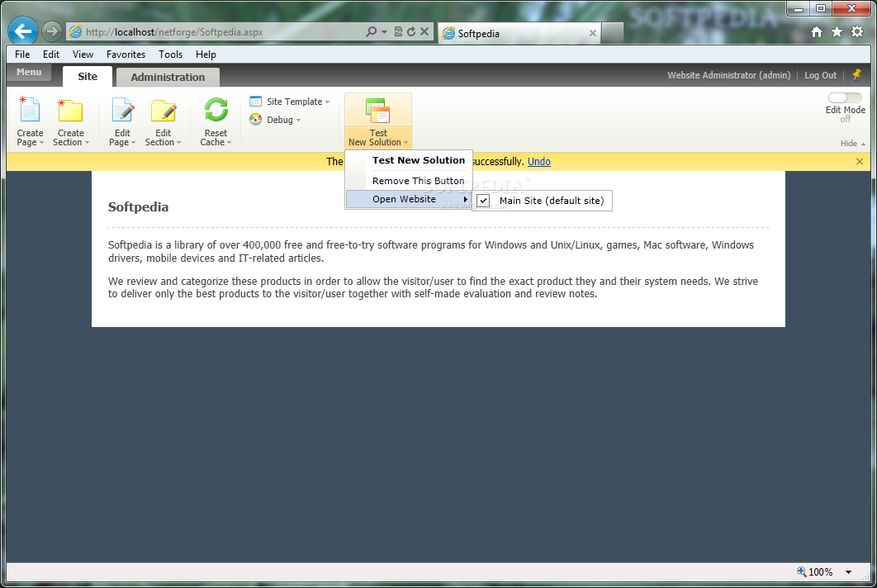Click the Create Section folder icon
The height and width of the screenshot is (588, 877).
[70, 110]
